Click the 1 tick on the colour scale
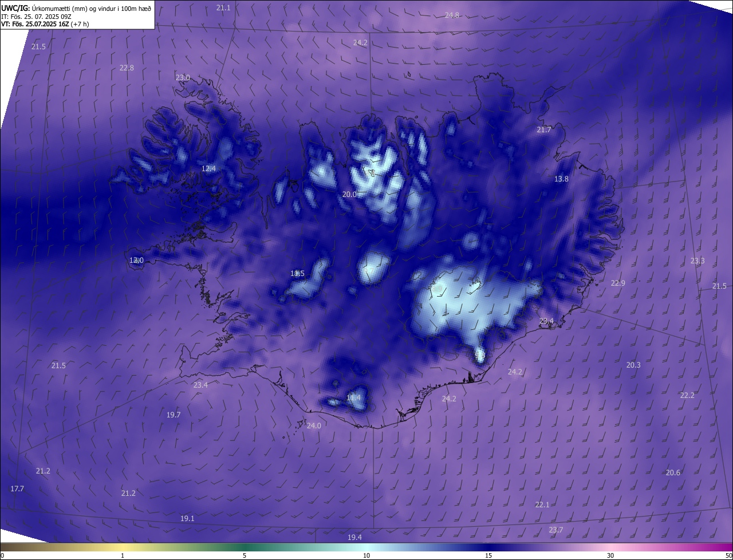Screen dimensions: 733x560 click(x=123, y=555)
